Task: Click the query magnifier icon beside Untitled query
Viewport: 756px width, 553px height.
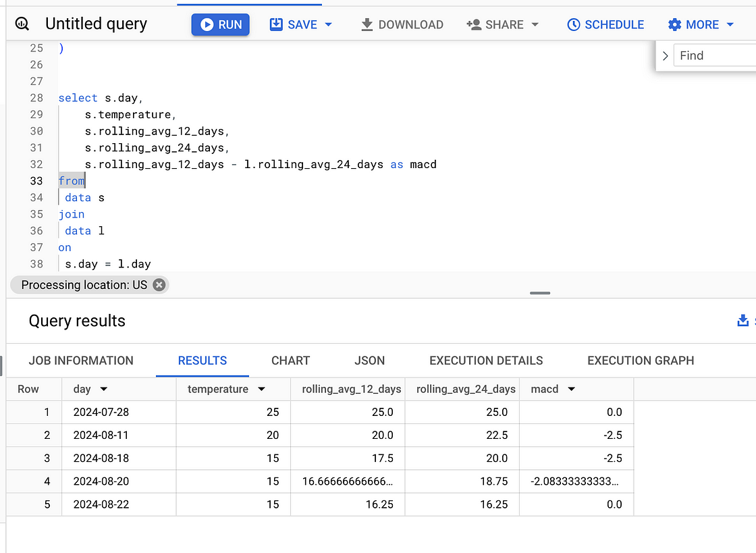Action: 22,24
